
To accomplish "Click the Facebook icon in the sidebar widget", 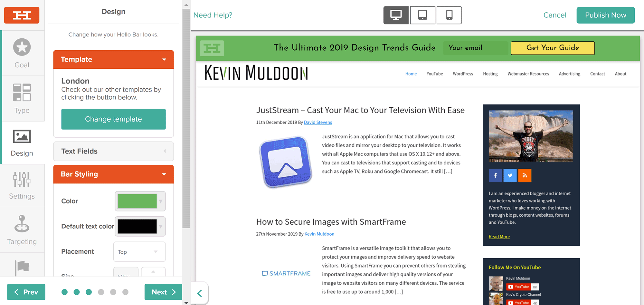I will tap(495, 175).
